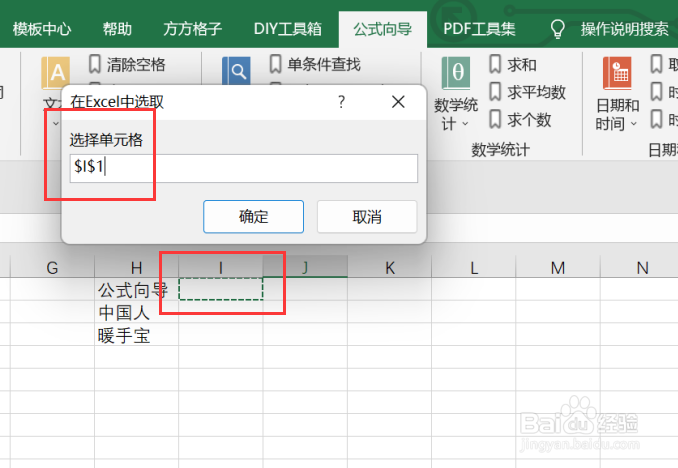Choose the 求和 formula command
The height and width of the screenshot is (468, 678).
tap(522, 64)
